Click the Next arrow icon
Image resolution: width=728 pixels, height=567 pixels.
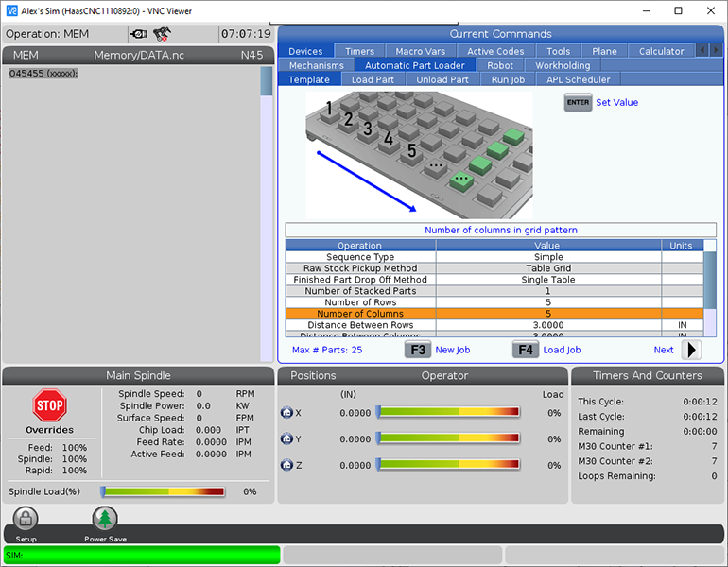(x=691, y=350)
